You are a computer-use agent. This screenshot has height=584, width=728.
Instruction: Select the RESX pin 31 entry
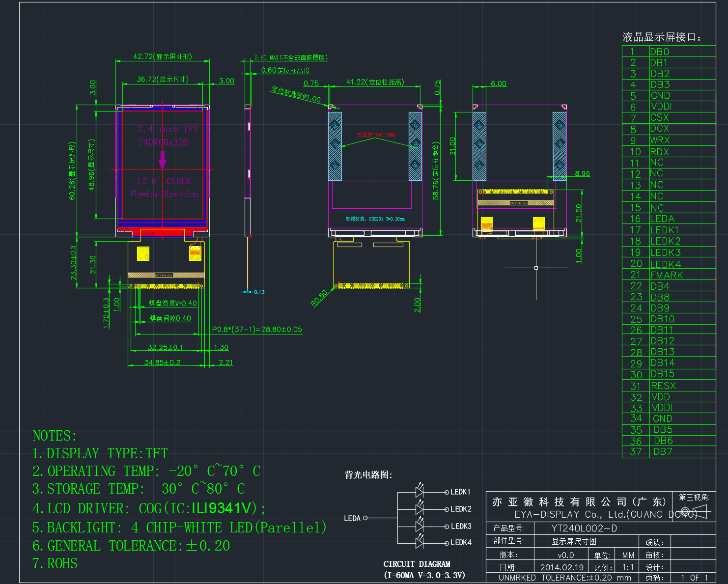tap(663, 386)
